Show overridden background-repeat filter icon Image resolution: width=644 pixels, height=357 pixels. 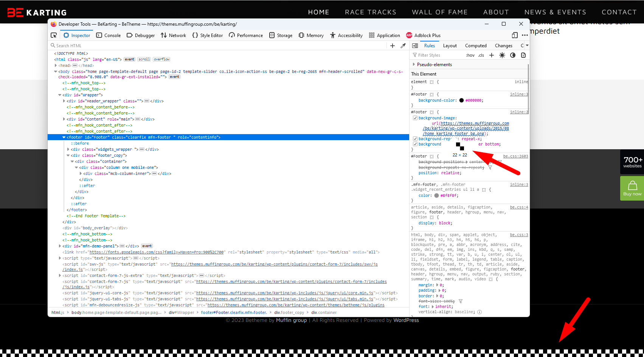(490, 167)
